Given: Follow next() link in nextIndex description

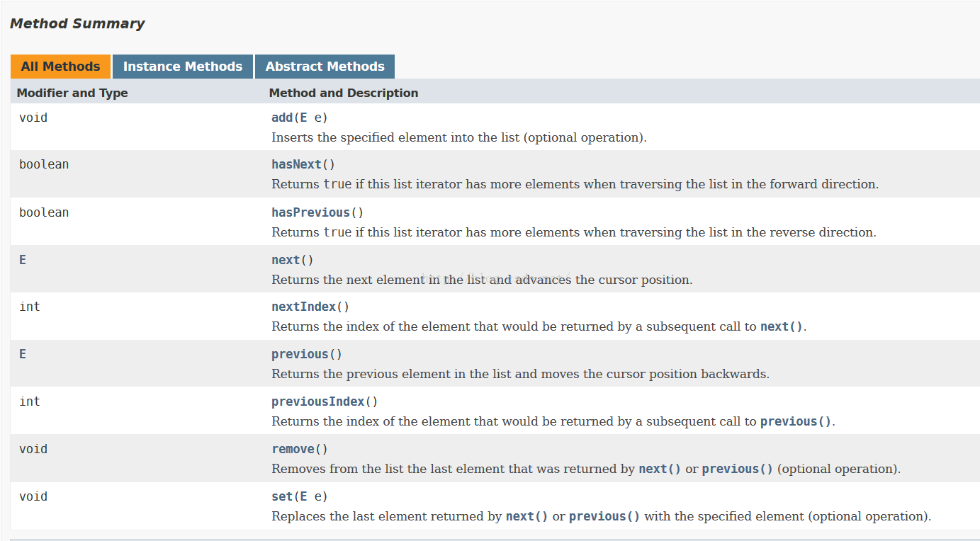Looking at the screenshot, I should click(782, 326).
